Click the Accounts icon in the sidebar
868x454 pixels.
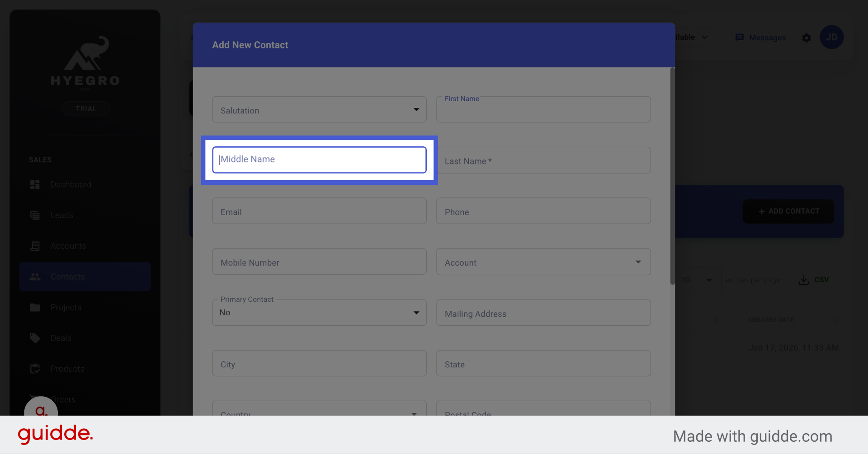click(x=35, y=246)
